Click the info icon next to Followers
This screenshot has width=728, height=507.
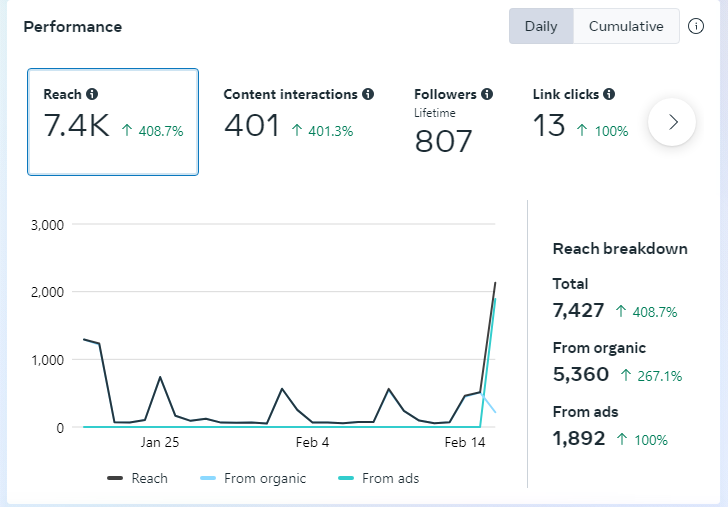coord(487,94)
